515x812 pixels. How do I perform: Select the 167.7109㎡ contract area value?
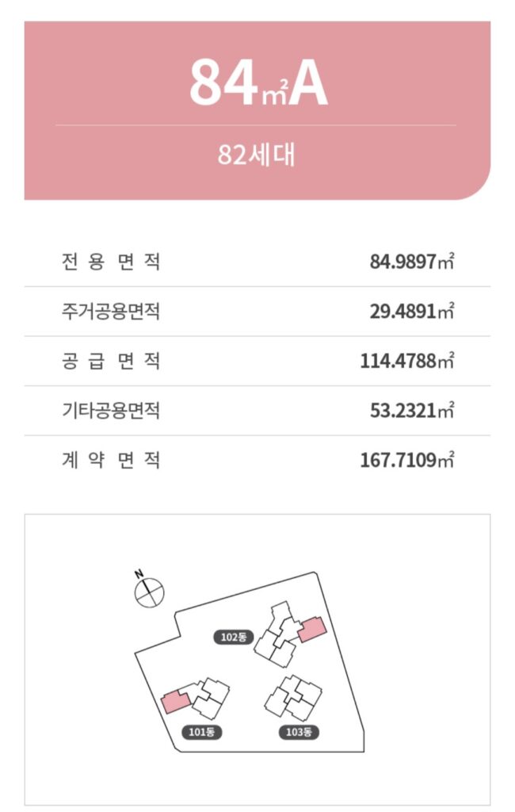[x=407, y=460]
